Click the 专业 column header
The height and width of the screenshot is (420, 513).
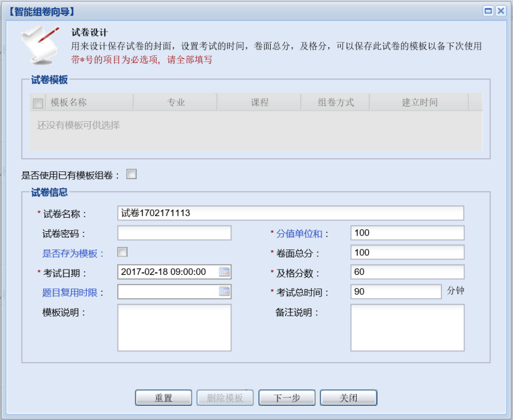point(176,102)
